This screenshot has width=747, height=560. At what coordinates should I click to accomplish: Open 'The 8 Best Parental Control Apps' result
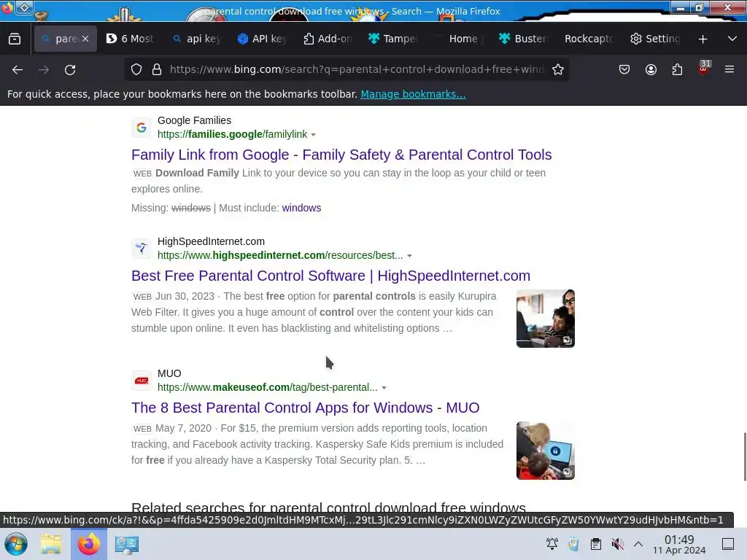pos(306,408)
